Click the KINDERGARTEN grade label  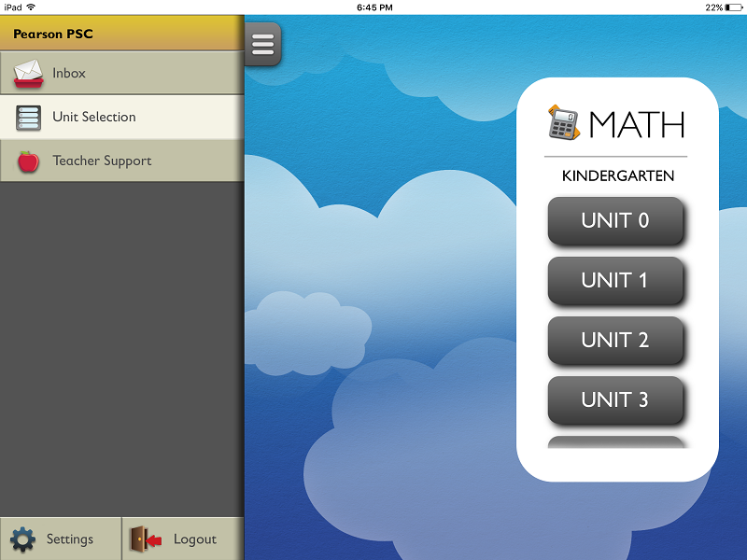coord(618,175)
